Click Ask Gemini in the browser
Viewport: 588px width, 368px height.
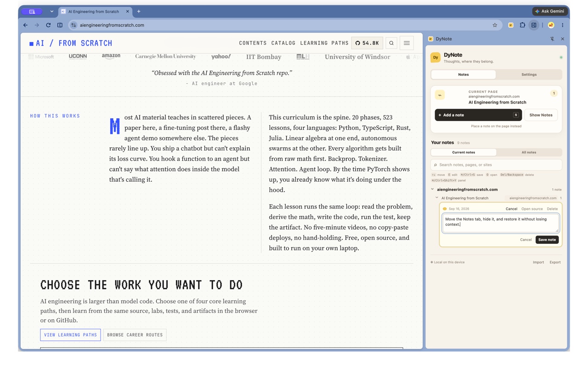click(x=549, y=11)
